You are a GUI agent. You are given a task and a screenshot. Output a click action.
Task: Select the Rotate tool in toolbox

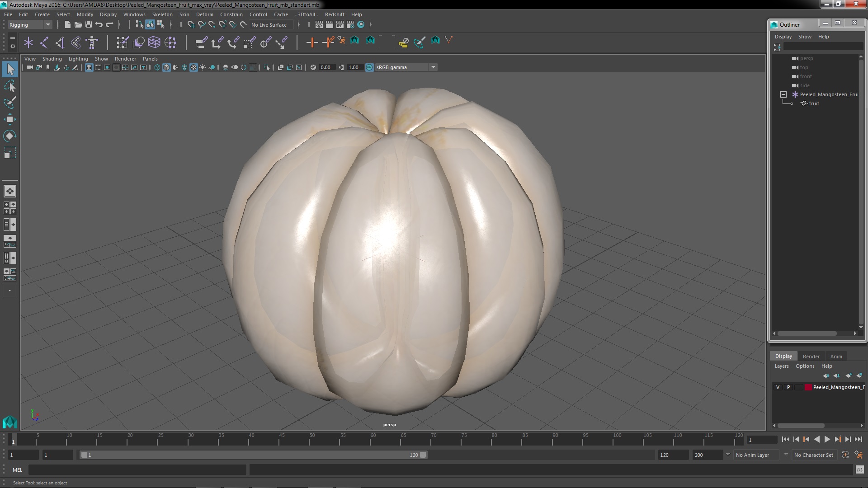point(9,136)
